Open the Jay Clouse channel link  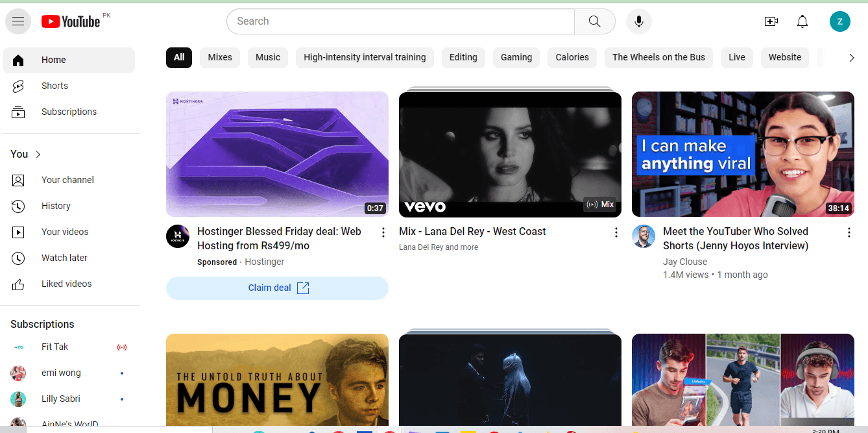pyautogui.click(x=684, y=262)
